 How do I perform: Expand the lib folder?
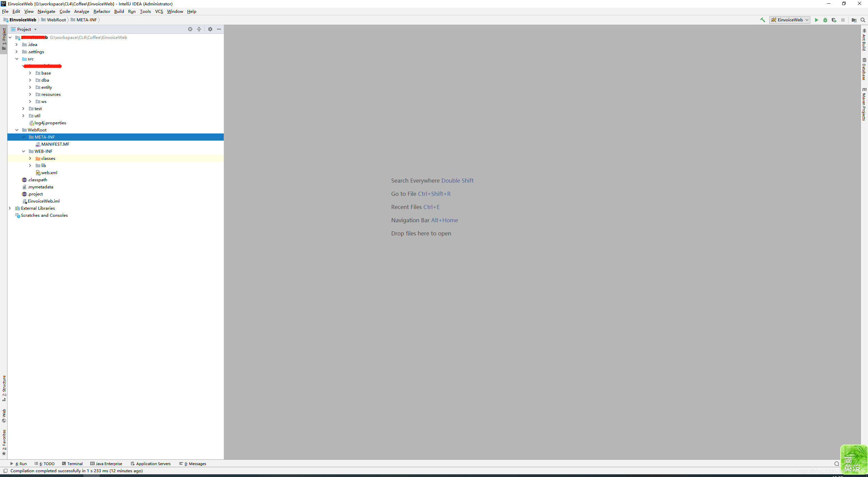point(30,166)
